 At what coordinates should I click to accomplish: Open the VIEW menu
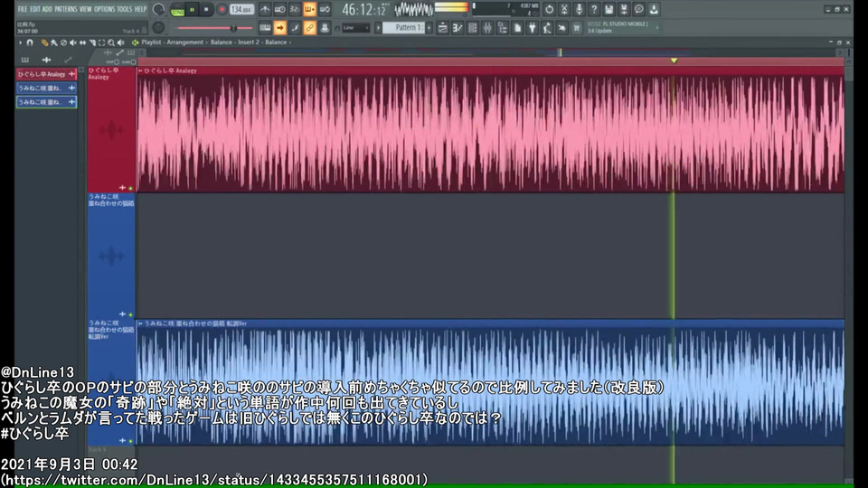86,9
